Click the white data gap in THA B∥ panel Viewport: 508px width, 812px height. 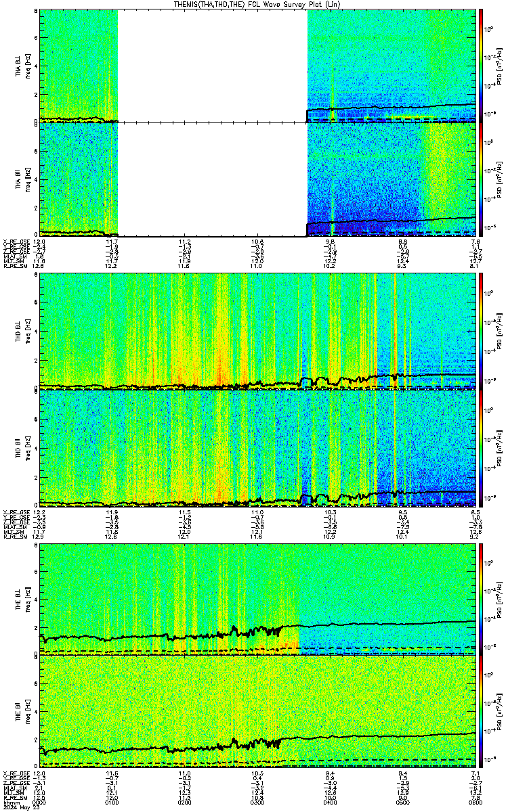tap(213, 179)
